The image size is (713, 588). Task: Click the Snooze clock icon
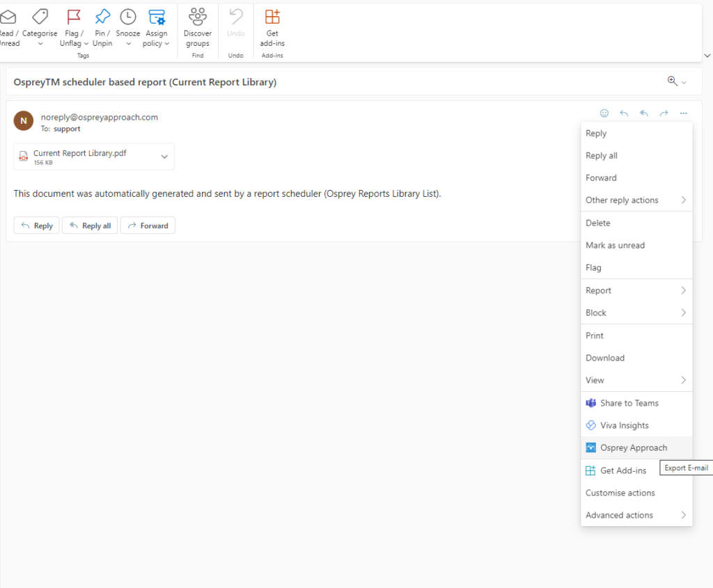coord(128,17)
